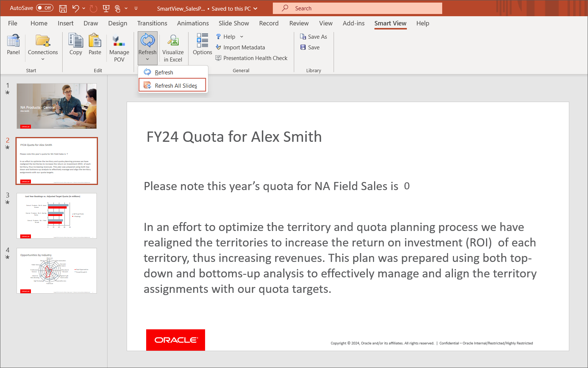Viewport: 588px width, 368px height.
Task: Click the quota value 0 on slide
Action: click(407, 186)
